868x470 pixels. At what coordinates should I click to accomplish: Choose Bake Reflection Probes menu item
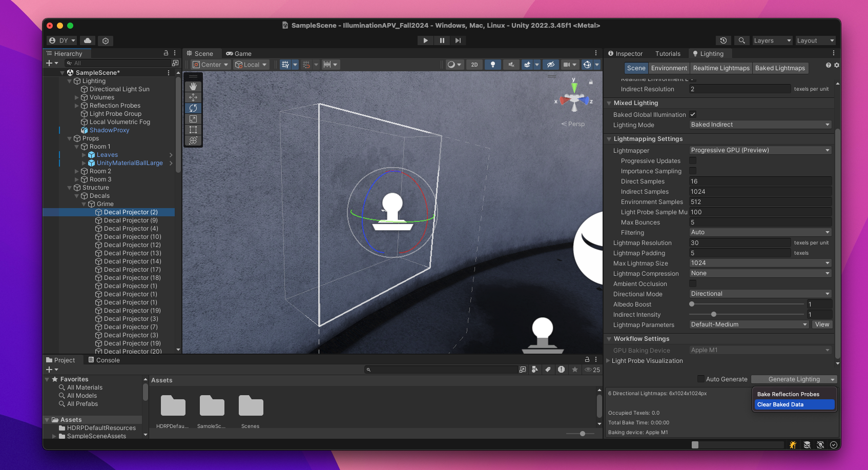tap(794, 394)
